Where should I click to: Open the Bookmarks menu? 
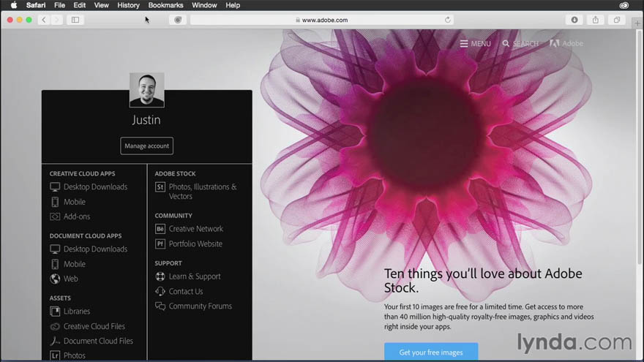[x=165, y=5]
